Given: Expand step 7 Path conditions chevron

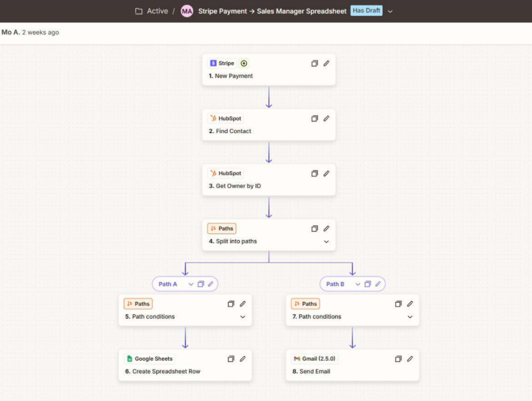Looking at the screenshot, I should point(410,317).
